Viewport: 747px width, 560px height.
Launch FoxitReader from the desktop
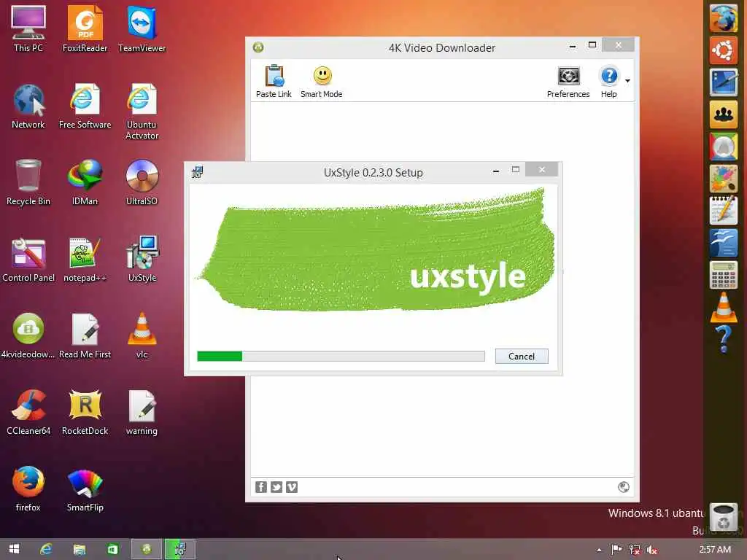click(85, 28)
